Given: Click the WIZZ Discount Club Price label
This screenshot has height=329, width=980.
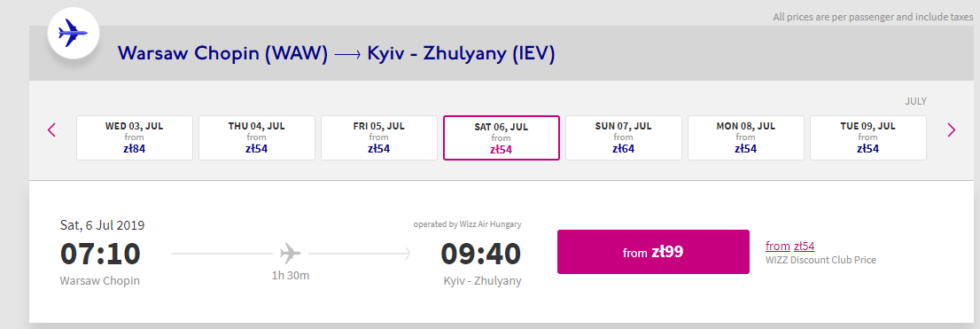Looking at the screenshot, I should tap(821, 260).
